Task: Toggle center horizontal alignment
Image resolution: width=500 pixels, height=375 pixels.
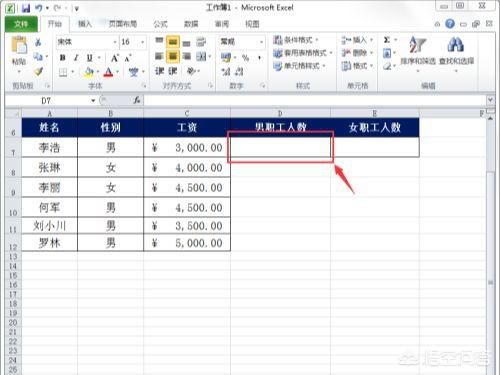Action: (173, 56)
